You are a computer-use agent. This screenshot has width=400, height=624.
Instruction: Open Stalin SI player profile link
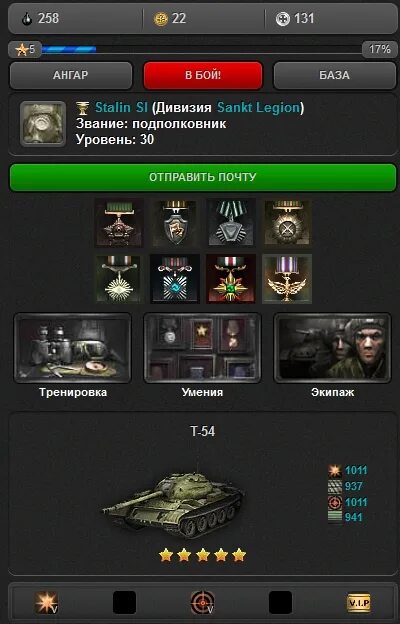click(121, 107)
